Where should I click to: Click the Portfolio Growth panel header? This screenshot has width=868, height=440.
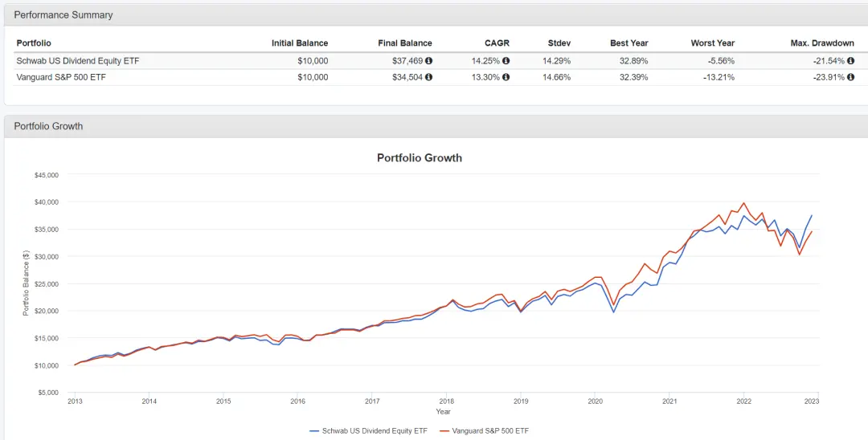pyautogui.click(x=436, y=126)
